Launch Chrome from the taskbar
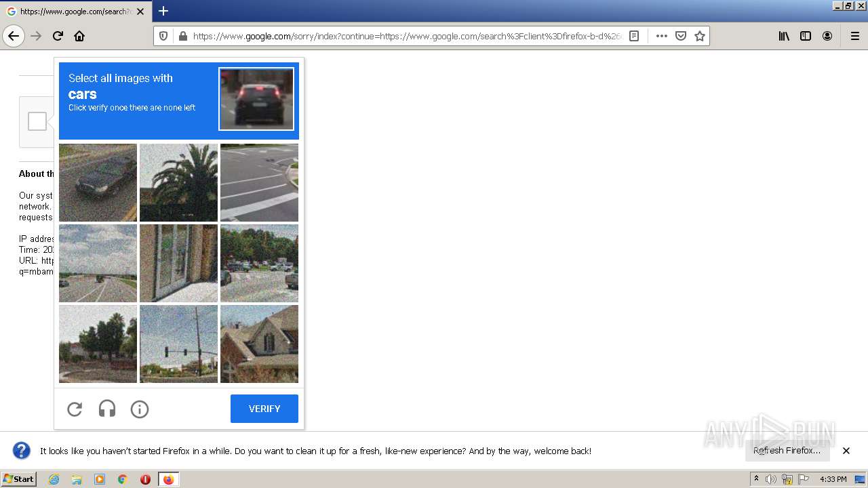 tap(123, 479)
